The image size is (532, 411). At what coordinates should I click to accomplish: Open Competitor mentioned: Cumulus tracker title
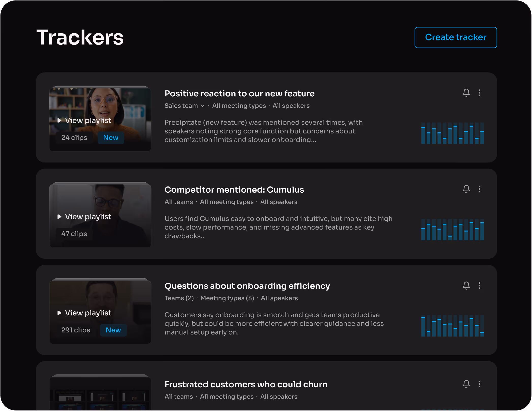click(x=234, y=190)
